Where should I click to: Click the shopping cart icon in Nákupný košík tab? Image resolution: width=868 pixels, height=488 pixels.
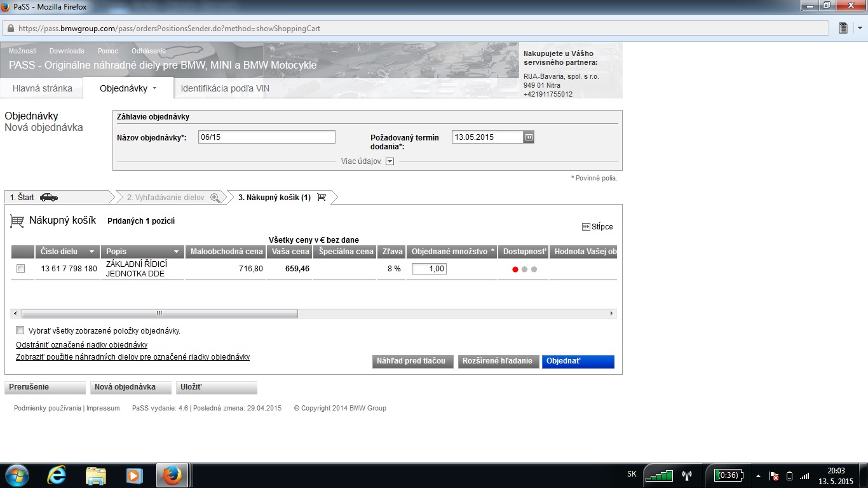click(322, 197)
